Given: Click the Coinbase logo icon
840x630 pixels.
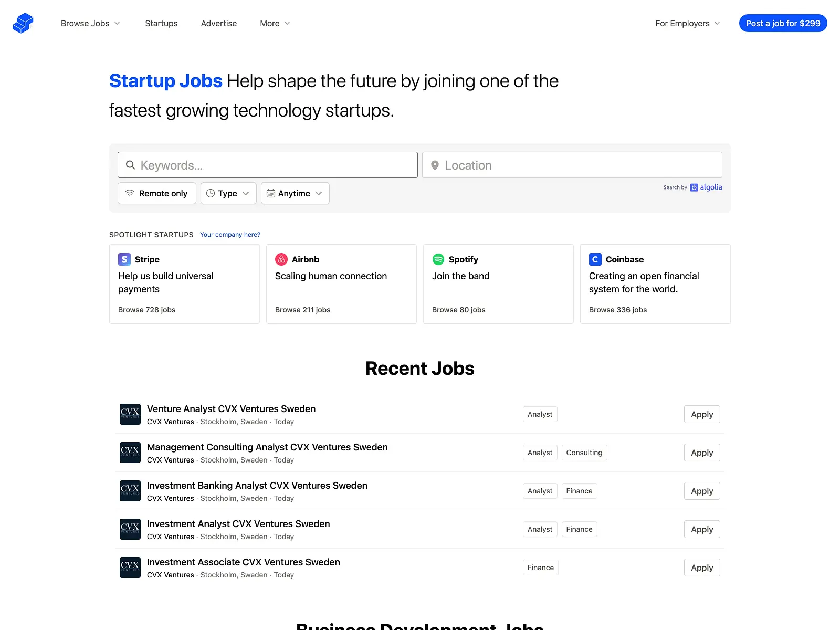Looking at the screenshot, I should click(x=595, y=259).
